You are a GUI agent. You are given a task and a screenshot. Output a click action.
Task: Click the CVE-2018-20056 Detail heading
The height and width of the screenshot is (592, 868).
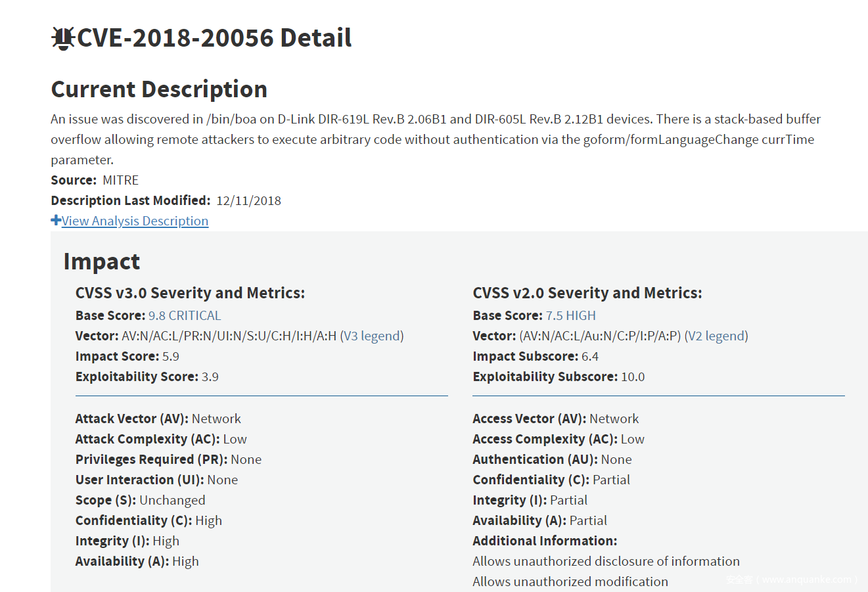click(214, 38)
